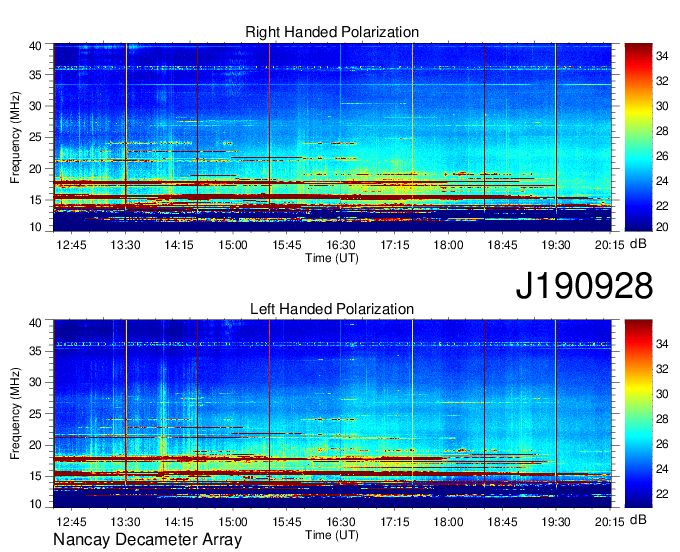This screenshot has width=680, height=552.
Task: Click the "18:45" time tick under Right Handed plot
Action: 502,245
